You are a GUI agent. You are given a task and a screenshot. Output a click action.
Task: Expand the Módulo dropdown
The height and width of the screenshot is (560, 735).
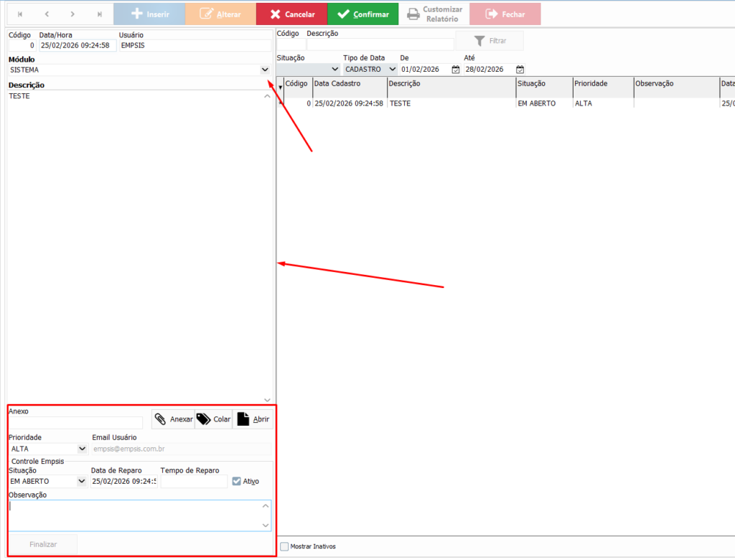point(265,70)
